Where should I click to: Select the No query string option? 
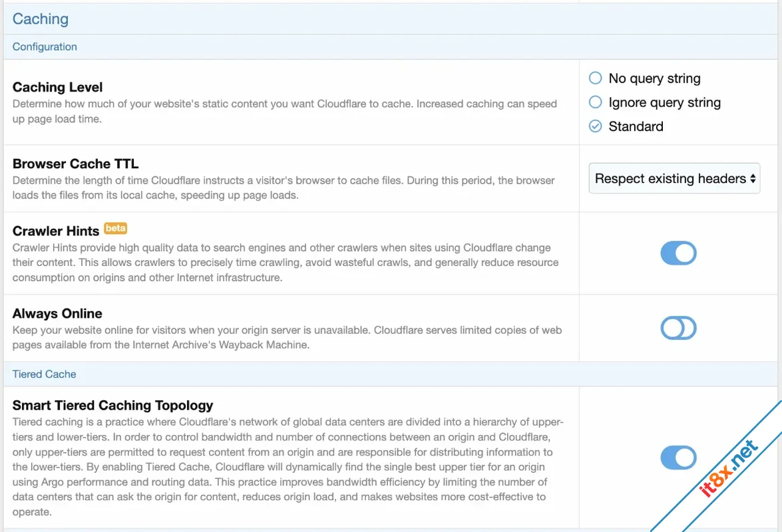[595, 78]
